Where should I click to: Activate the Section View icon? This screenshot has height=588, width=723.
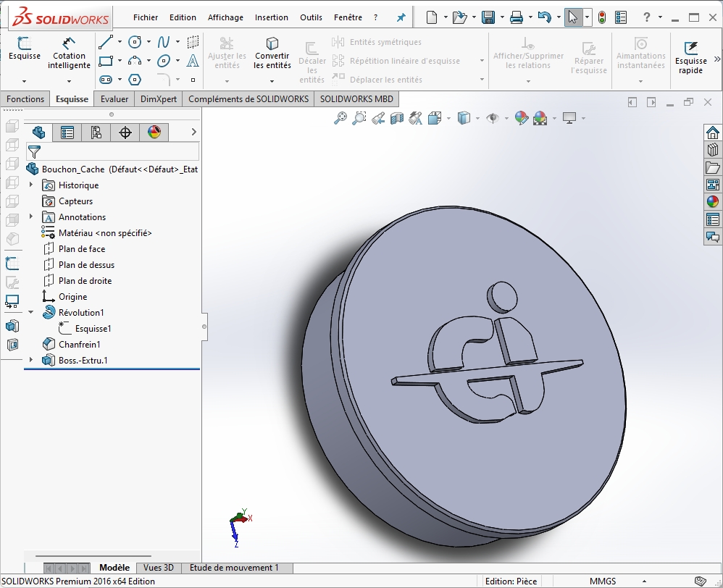pyautogui.click(x=396, y=118)
